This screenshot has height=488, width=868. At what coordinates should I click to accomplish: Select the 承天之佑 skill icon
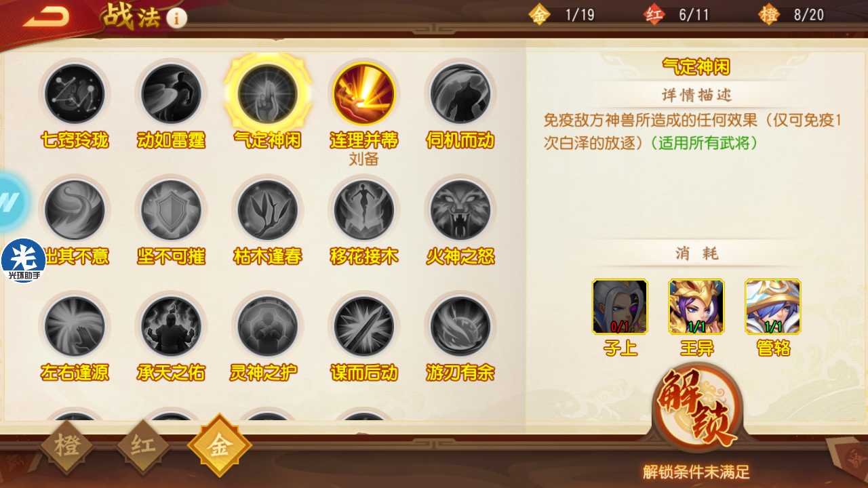coord(171,326)
